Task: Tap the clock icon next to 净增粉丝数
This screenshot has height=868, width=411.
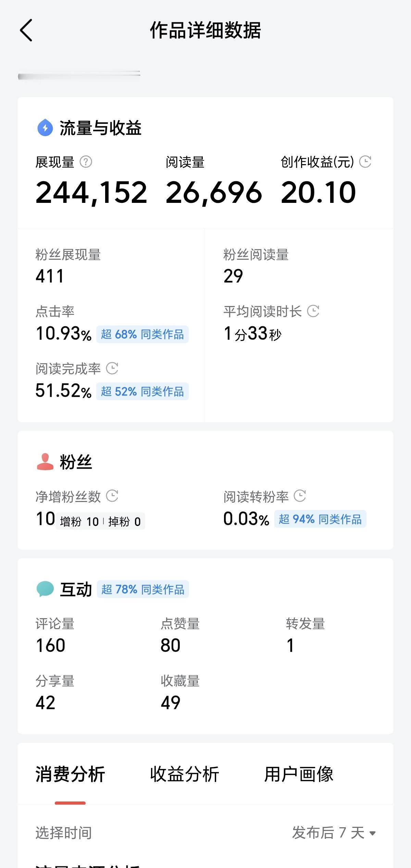Action: tap(112, 496)
